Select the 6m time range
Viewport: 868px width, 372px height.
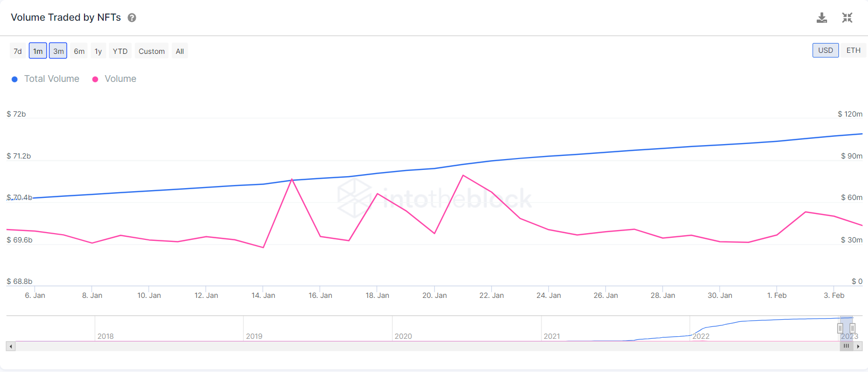79,51
